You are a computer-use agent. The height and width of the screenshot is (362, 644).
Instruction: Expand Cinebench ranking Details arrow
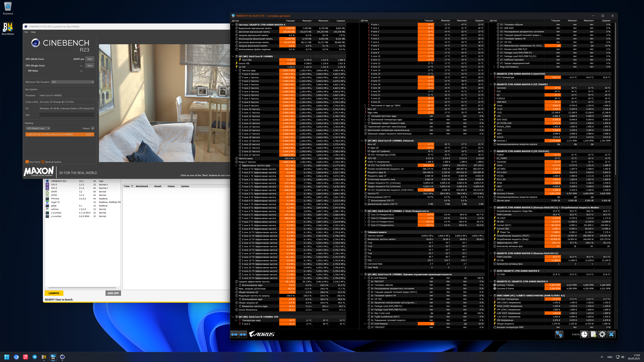pyautogui.click(x=93, y=128)
